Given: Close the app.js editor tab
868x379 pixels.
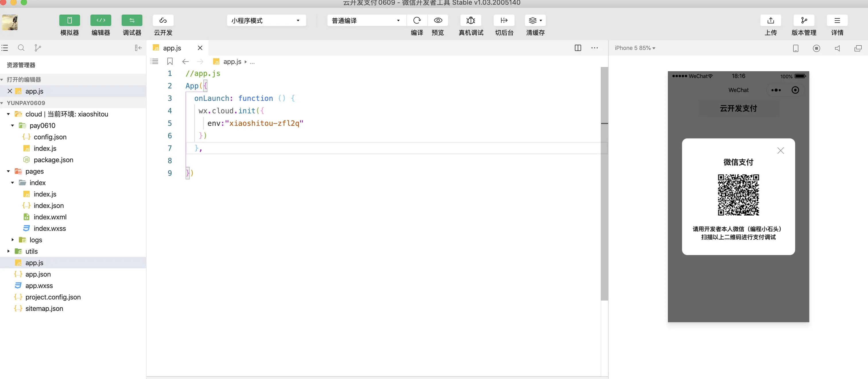Looking at the screenshot, I should [200, 48].
